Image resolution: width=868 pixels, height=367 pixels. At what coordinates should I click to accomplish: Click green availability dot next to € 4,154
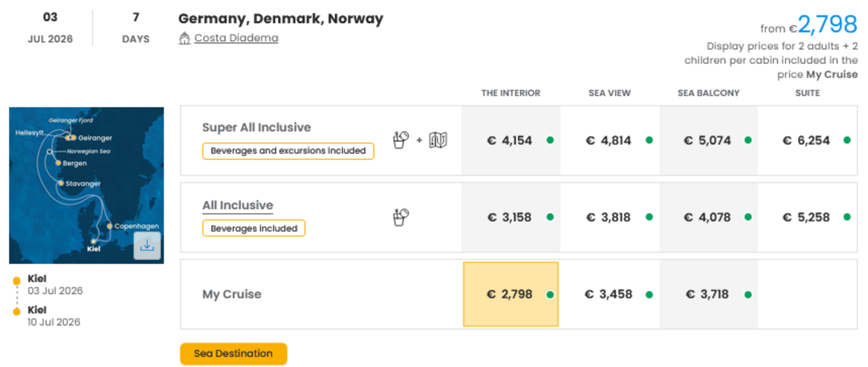coord(550,140)
